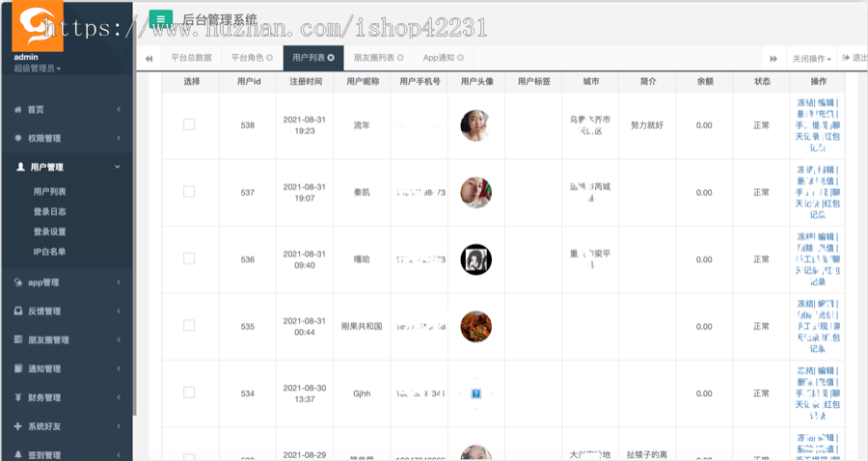Open the 超级管理员 dropdown
This screenshot has height=461, width=868.
[37, 68]
